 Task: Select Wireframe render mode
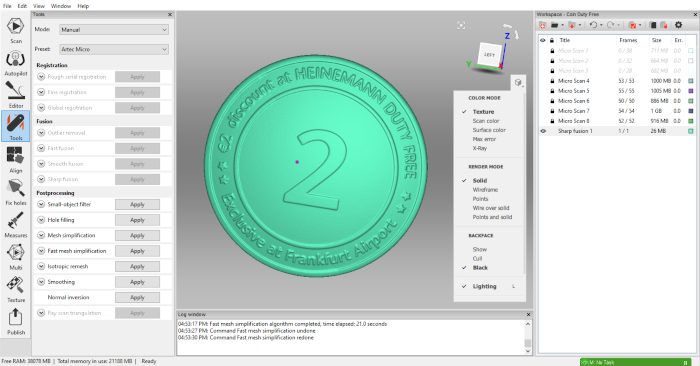485,190
